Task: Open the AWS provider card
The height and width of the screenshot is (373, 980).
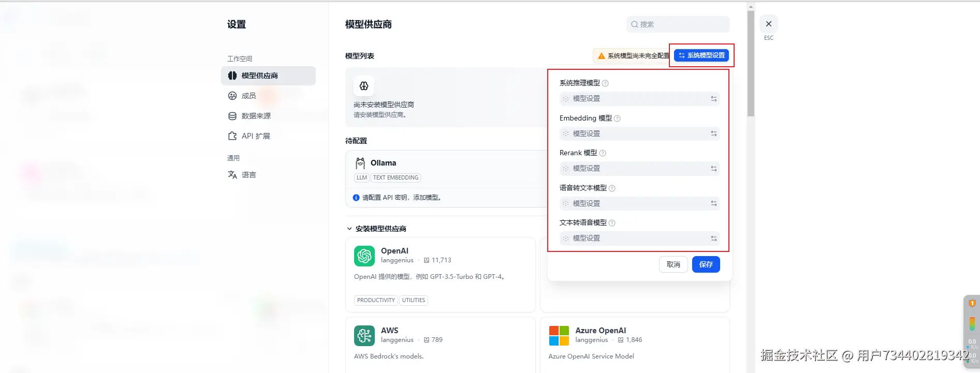Action: [x=441, y=345]
